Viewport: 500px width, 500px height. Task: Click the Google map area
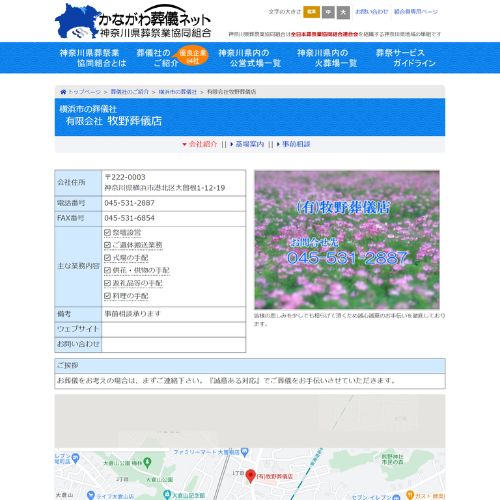tap(250, 447)
